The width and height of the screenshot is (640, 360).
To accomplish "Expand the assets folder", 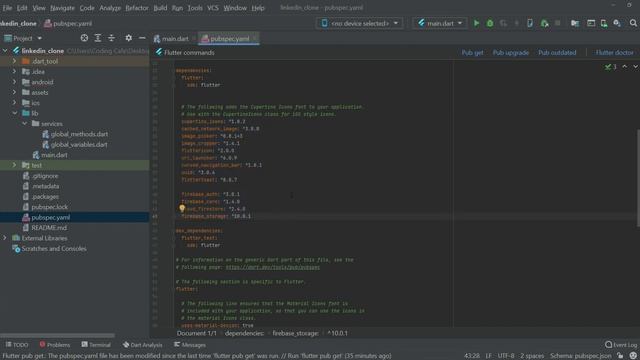I will 14,92.
